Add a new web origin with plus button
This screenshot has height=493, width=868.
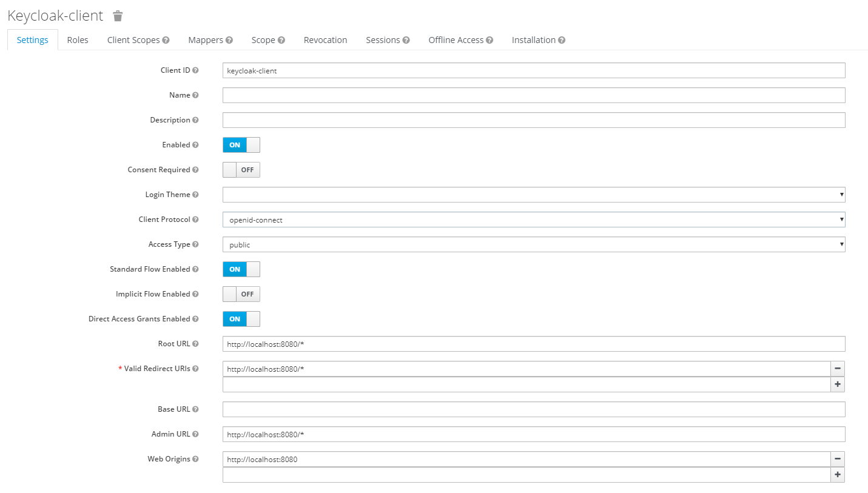click(x=838, y=475)
